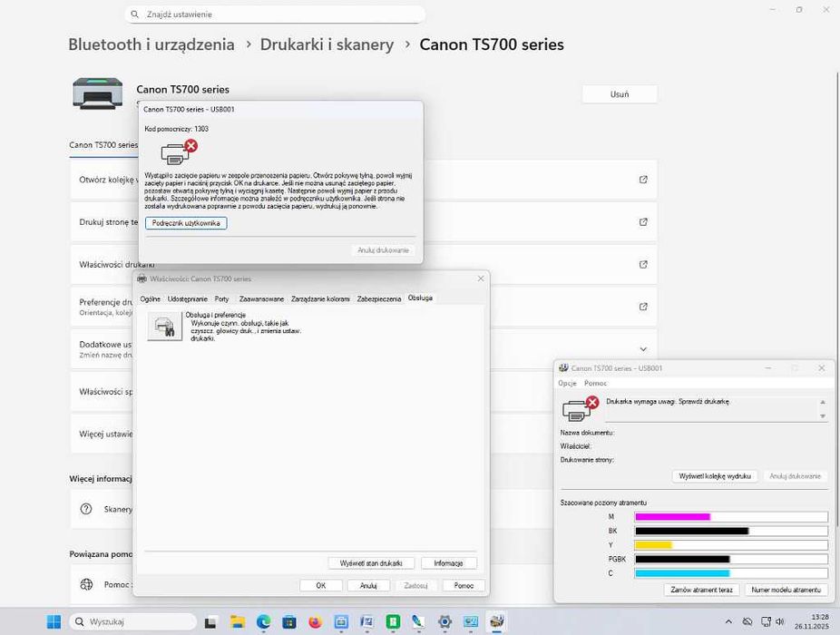Click yellow Y ink level bar
This screenshot has height=635, width=840.
[731, 545]
